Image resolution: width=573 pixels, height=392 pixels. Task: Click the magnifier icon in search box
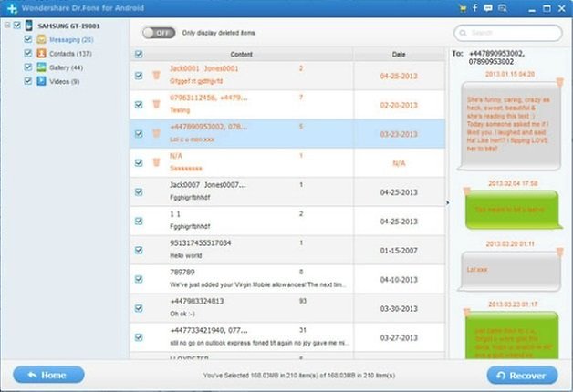(463, 33)
